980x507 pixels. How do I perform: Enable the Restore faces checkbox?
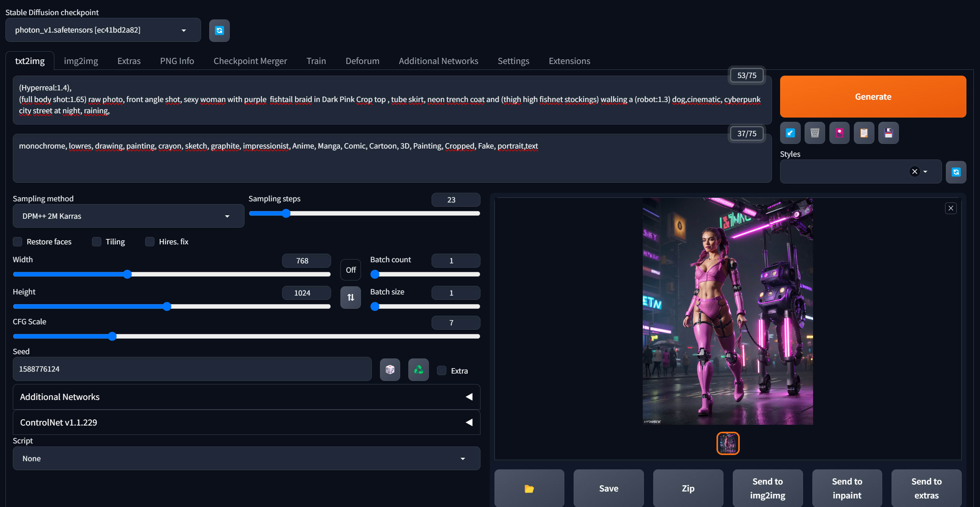[x=18, y=242]
